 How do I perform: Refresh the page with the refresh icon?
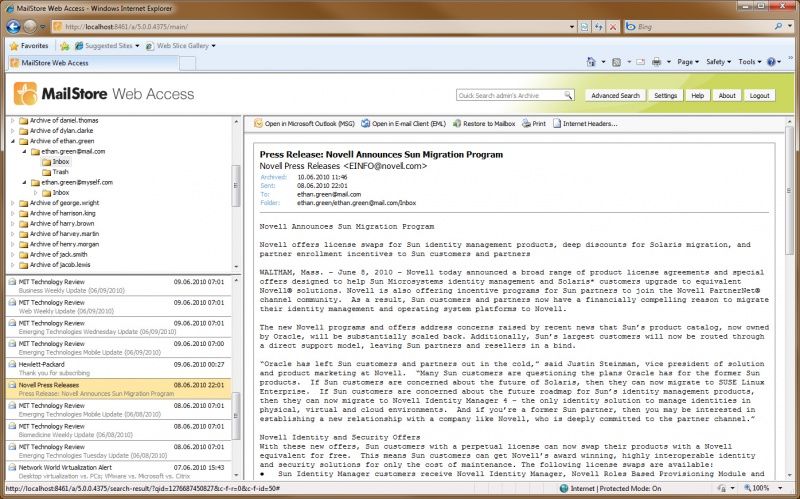(598, 27)
